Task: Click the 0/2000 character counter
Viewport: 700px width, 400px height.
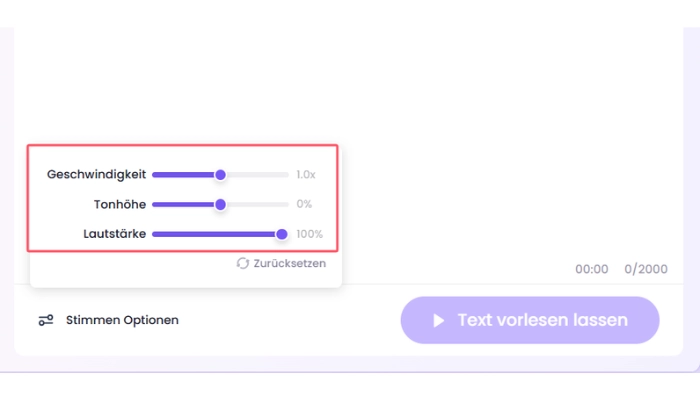Action: (x=646, y=269)
